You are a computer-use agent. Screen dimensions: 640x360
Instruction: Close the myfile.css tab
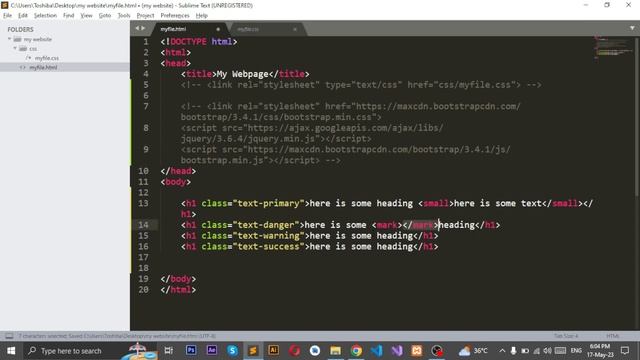(295, 29)
